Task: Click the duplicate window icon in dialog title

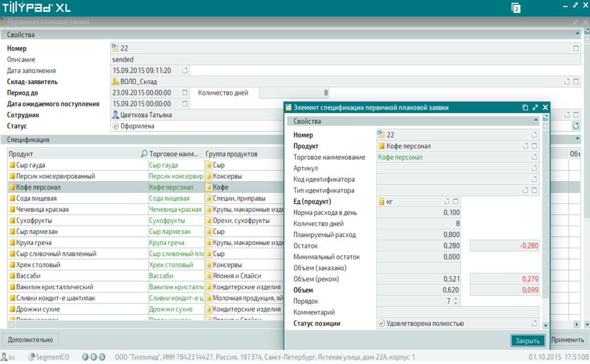Action: [525, 107]
